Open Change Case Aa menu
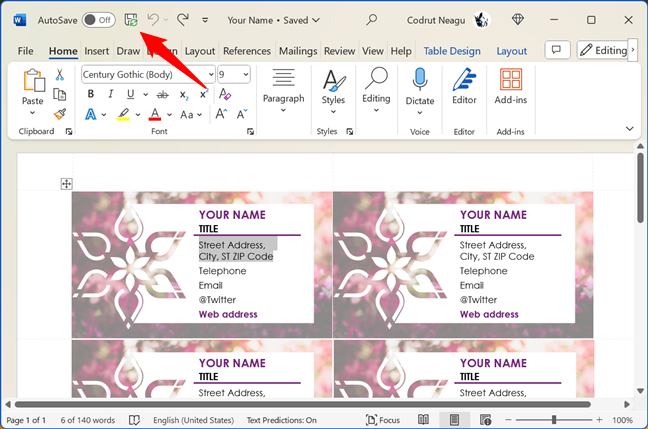This screenshot has height=429, width=648. (191, 115)
